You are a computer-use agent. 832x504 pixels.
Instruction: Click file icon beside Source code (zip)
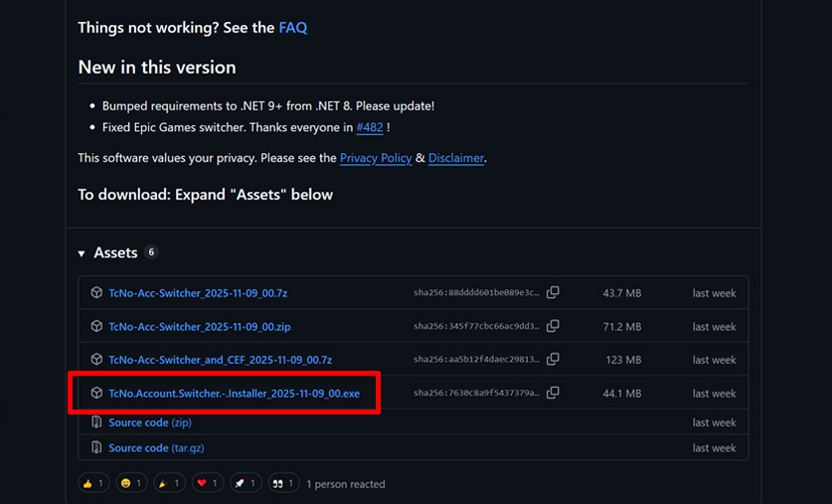pos(96,422)
